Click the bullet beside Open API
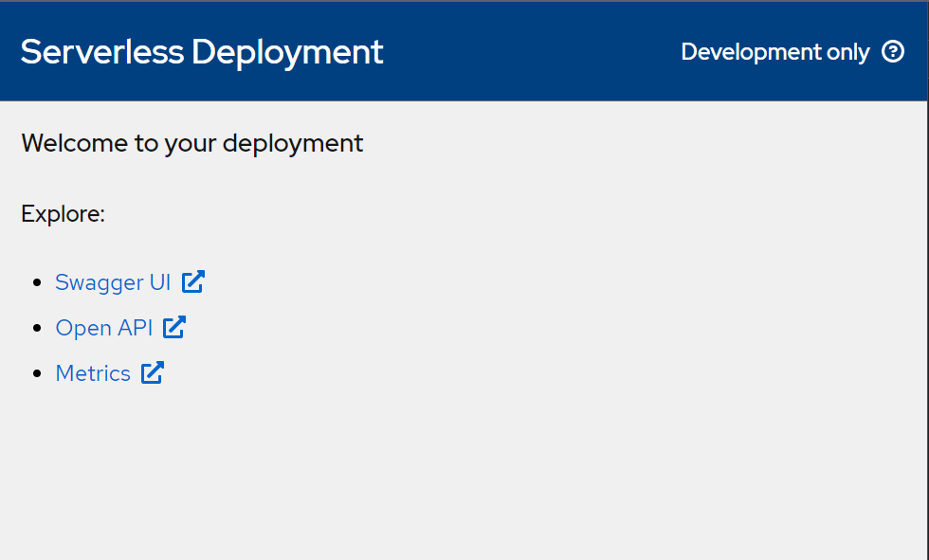 [35, 327]
